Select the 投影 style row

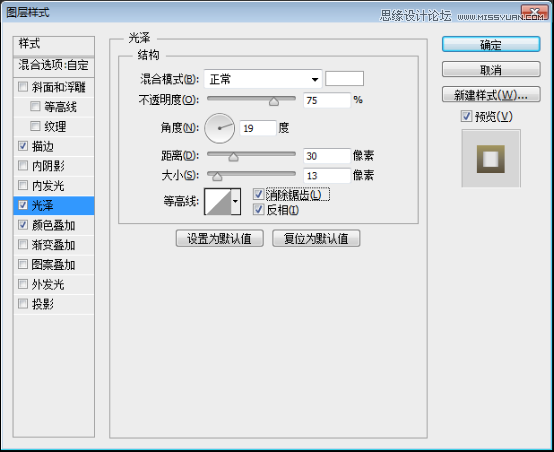(x=54, y=304)
